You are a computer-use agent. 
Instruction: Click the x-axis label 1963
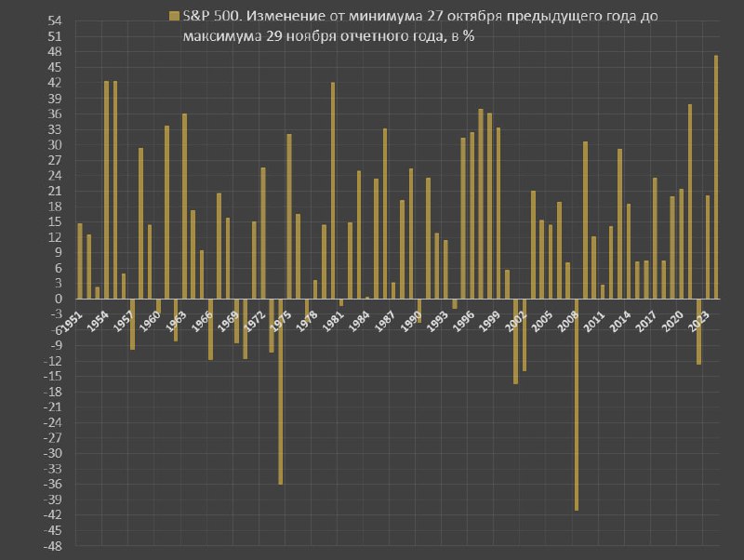point(177,322)
